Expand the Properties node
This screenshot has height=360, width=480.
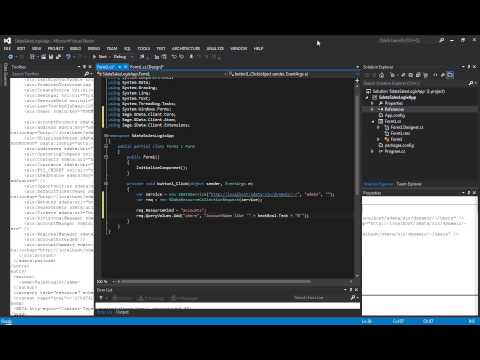(372, 103)
